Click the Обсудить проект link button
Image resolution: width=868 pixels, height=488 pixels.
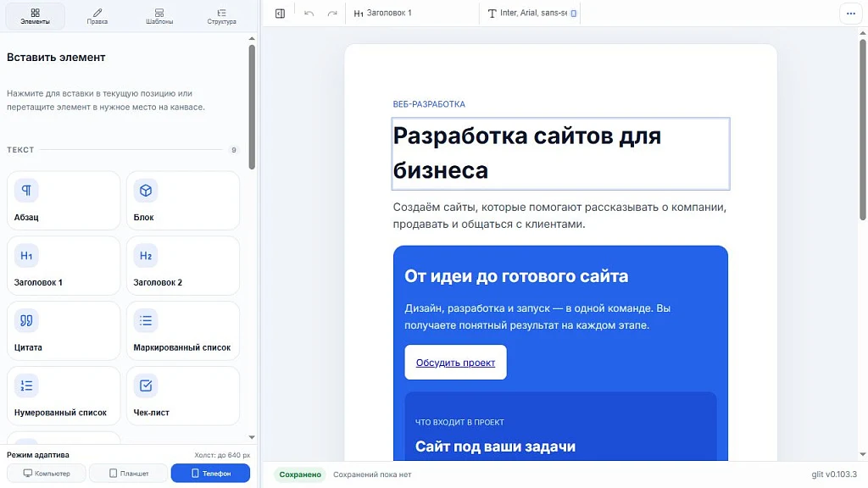[x=455, y=363]
